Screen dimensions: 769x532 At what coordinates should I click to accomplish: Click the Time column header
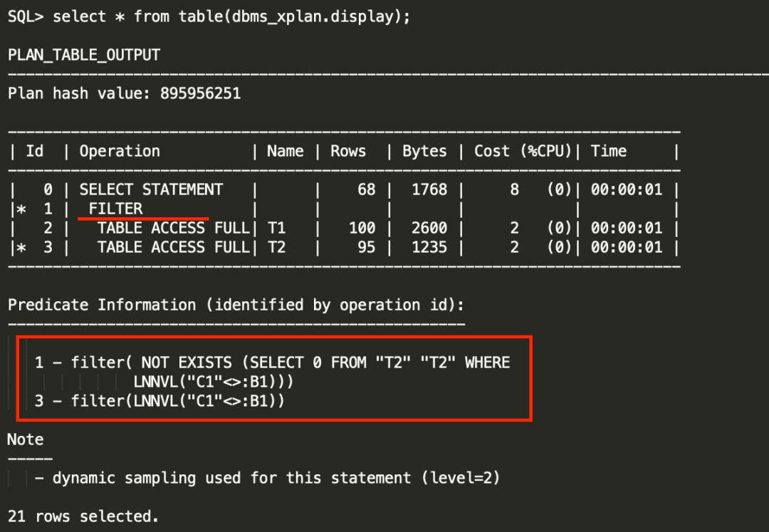tap(608, 151)
